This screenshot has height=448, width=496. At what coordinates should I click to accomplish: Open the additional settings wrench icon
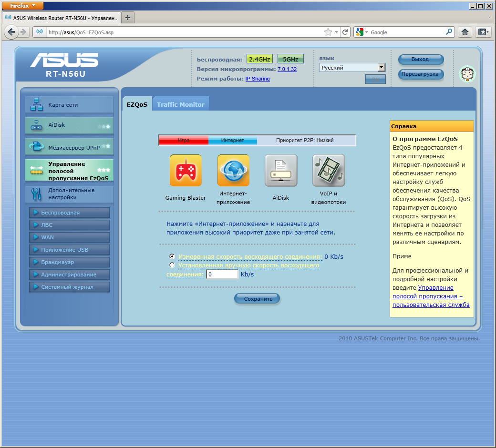36,194
